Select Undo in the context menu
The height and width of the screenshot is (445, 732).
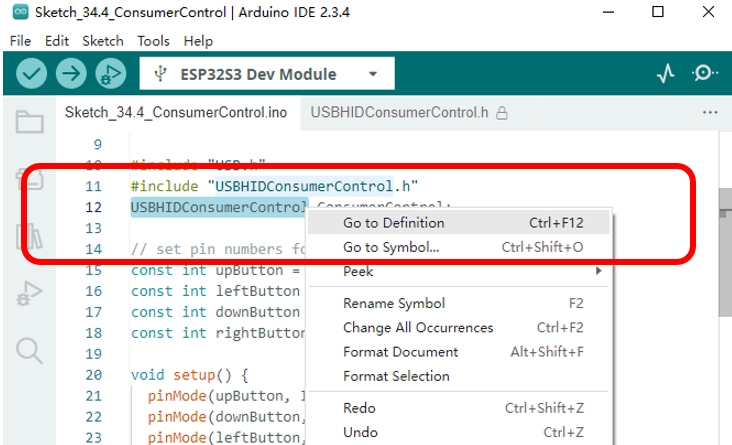click(x=459, y=432)
